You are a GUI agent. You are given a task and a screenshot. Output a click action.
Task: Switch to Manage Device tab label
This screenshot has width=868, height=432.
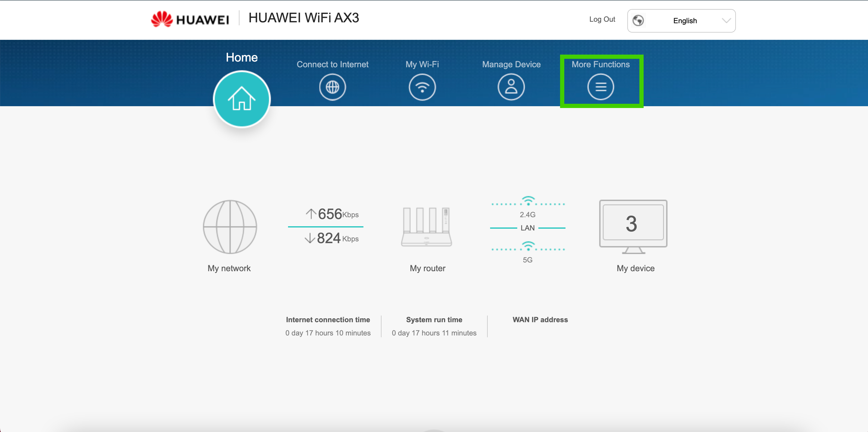pos(511,64)
